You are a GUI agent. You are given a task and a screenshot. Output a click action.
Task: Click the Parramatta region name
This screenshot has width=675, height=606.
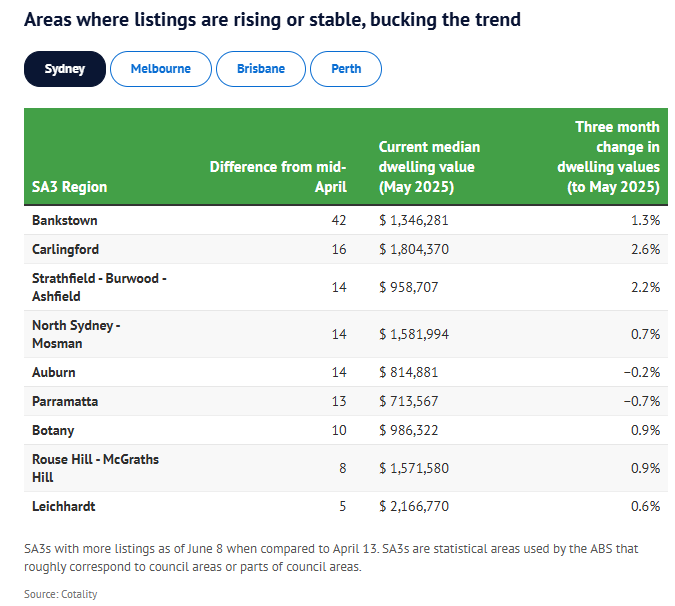65,401
